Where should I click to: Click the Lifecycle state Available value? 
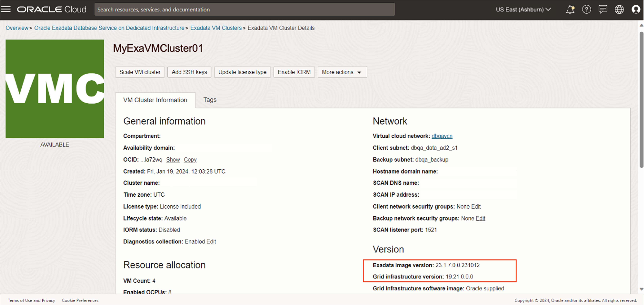(176, 219)
